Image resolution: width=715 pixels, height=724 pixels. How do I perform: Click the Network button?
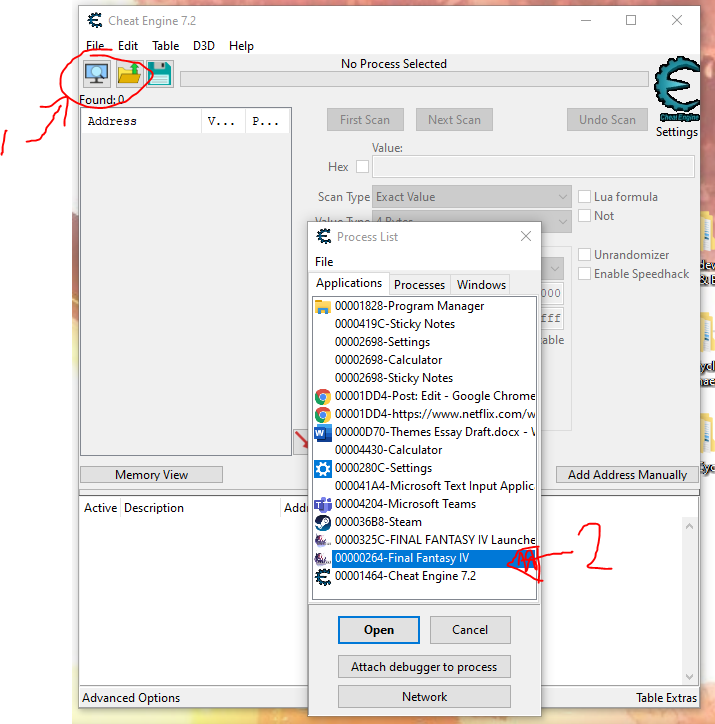click(x=424, y=696)
